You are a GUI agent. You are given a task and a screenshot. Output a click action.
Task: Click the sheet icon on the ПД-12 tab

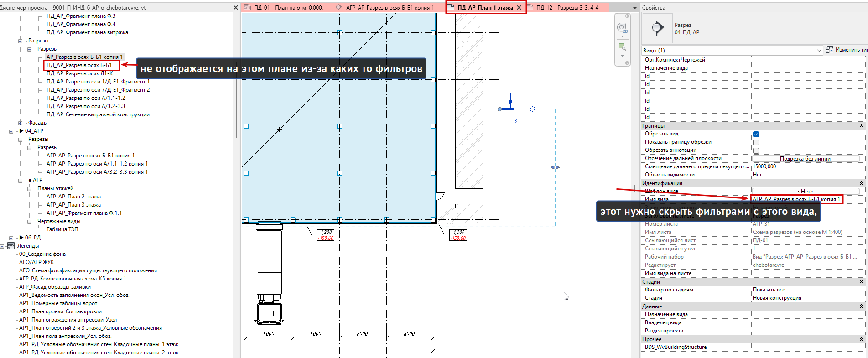pos(530,8)
